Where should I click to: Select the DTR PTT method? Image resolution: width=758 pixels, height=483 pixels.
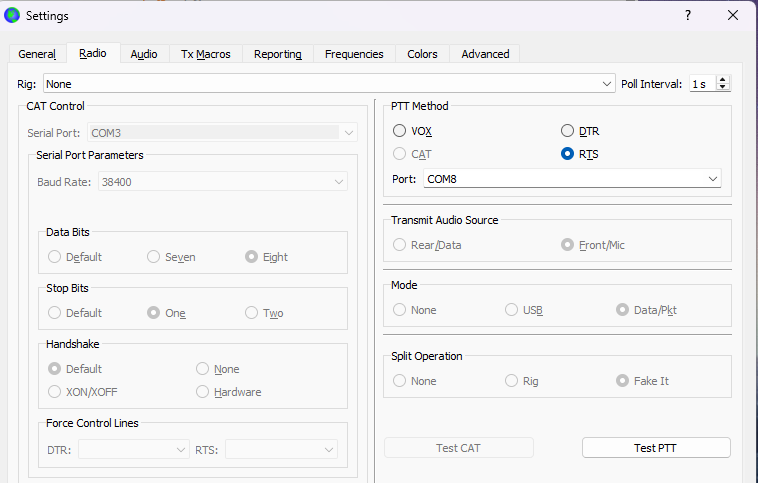(x=568, y=131)
